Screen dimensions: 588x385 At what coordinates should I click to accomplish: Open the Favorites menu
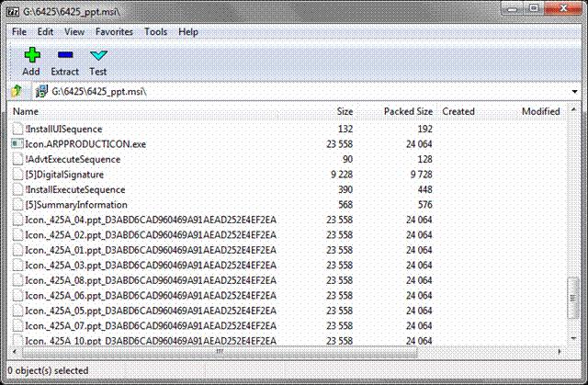pos(114,31)
